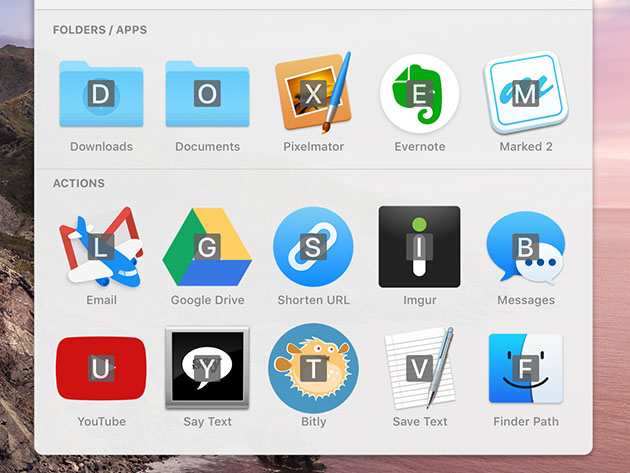Open the Marked 2 app icon

526,93
